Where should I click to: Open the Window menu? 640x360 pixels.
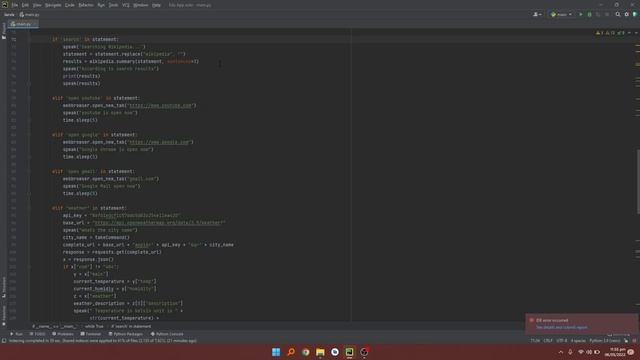[x=141, y=5]
